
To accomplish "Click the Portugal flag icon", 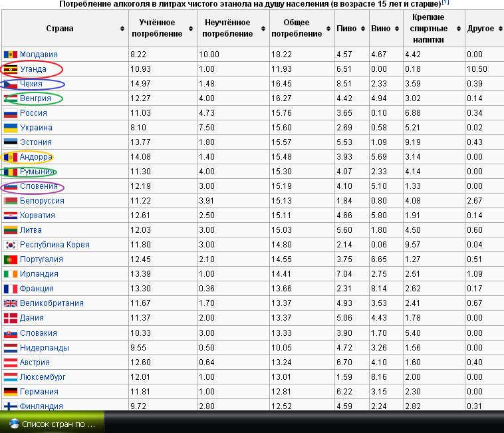I will tap(11, 259).
